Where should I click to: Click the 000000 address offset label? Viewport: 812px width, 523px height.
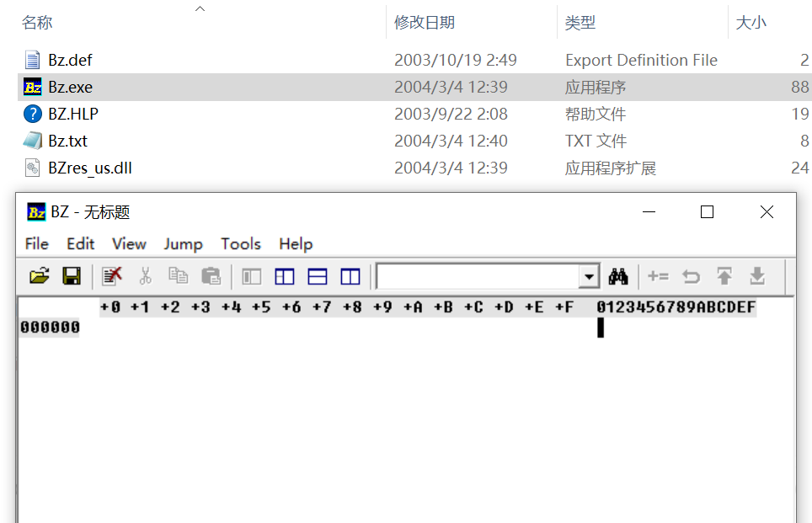(x=50, y=328)
